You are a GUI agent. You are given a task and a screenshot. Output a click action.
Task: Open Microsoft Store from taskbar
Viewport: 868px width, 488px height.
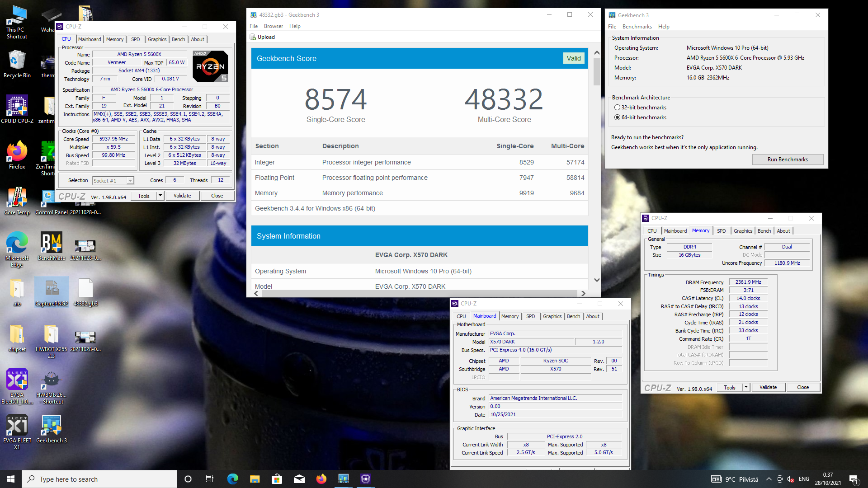pyautogui.click(x=277, y=479)
